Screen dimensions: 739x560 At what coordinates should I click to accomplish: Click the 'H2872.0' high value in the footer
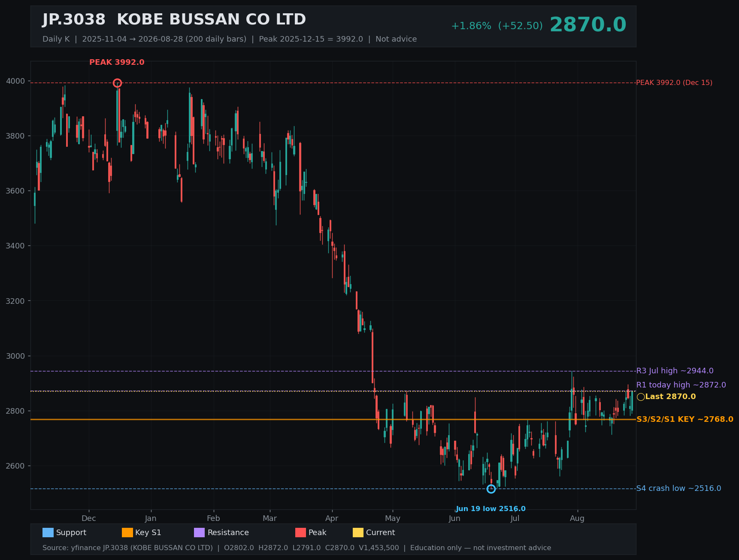click(x=273, y=548)
